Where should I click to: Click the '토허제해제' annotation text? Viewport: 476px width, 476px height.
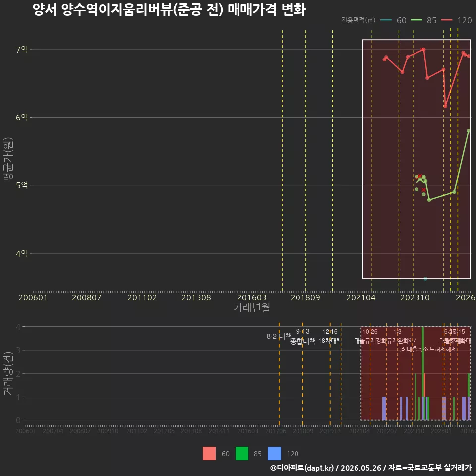443,349
